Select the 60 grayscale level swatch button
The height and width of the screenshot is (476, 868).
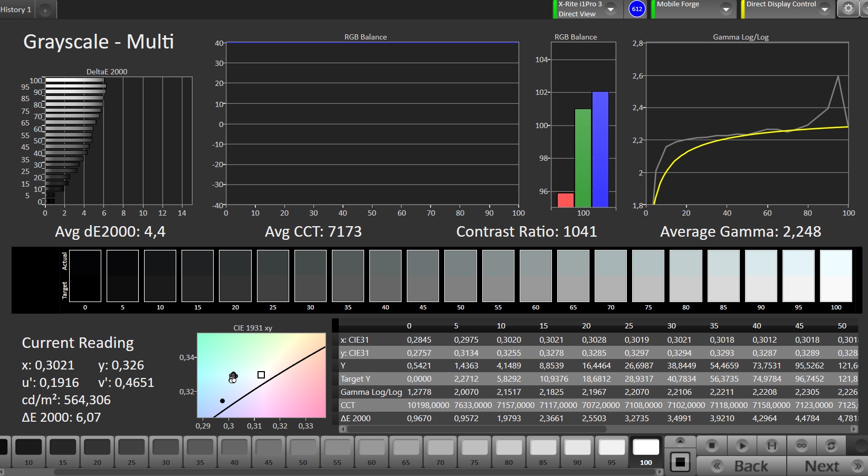(371, 452)
